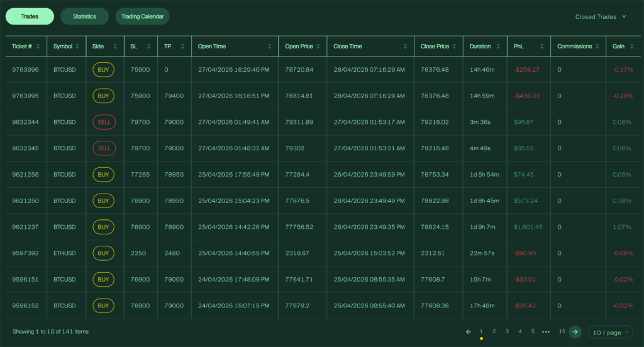Click PnL value $95.87

pos(524,122)
